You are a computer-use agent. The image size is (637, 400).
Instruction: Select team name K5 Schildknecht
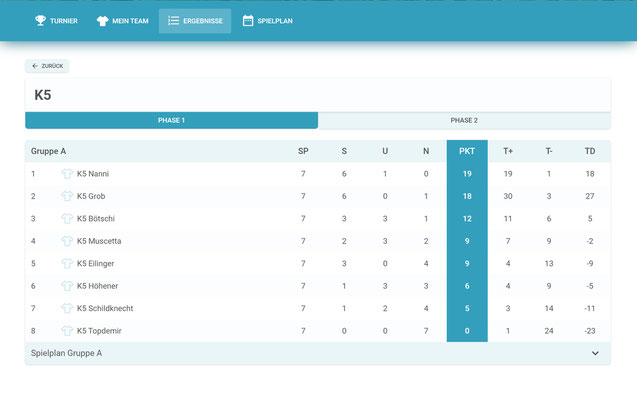pos(105,308)
